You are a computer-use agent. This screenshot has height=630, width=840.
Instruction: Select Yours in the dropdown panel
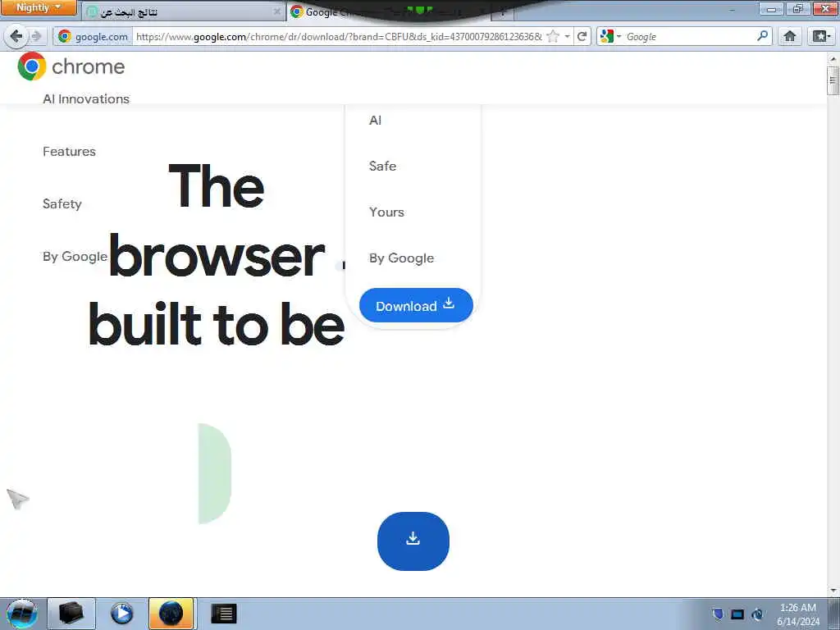pos(386,212)
